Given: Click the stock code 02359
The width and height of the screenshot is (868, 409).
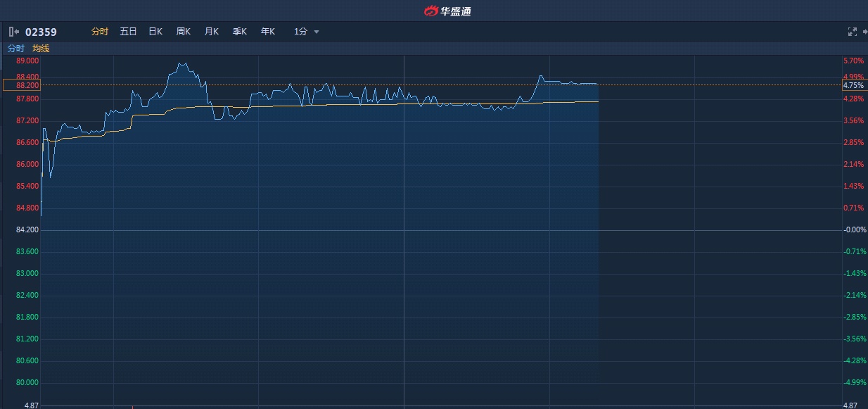Looking at the screenshot, I should tap(41, 32).
